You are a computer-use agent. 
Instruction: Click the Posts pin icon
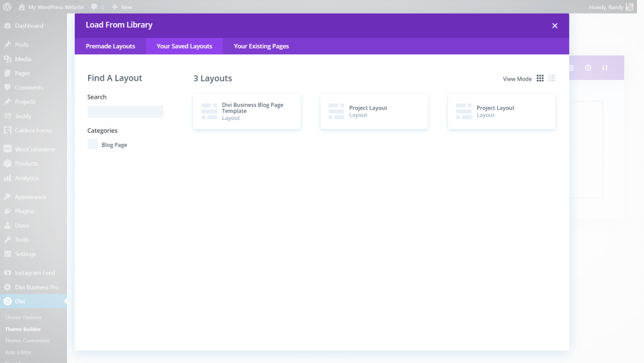(7, 44)
